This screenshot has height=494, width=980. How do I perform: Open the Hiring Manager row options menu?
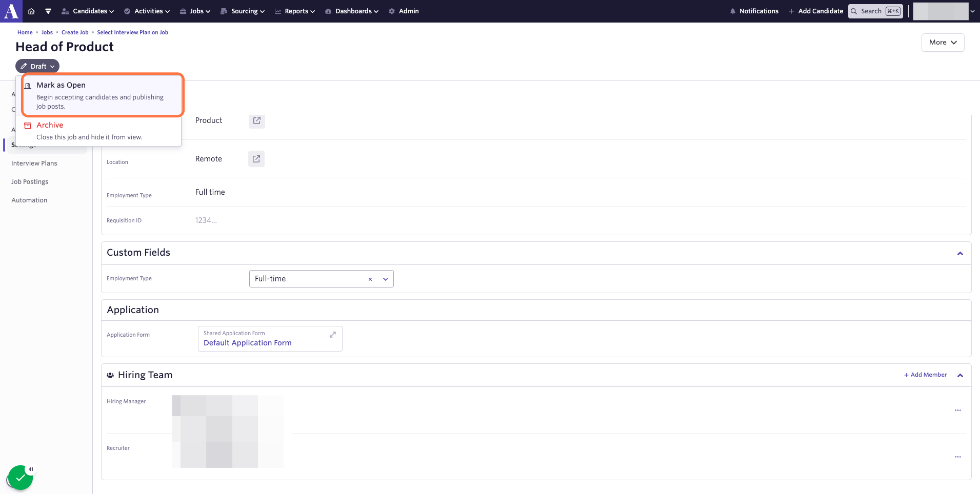point(957,410)
